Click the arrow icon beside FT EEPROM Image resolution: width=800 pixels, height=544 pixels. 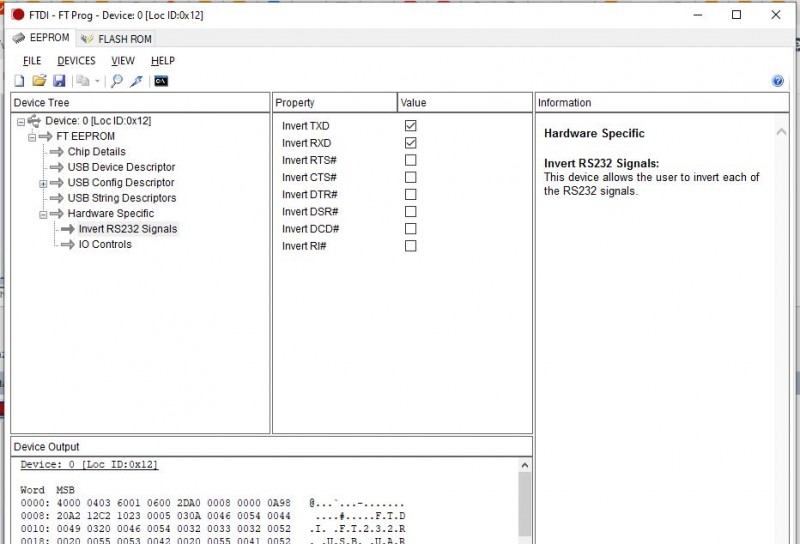pyautogui.click(x=45, y=136)
